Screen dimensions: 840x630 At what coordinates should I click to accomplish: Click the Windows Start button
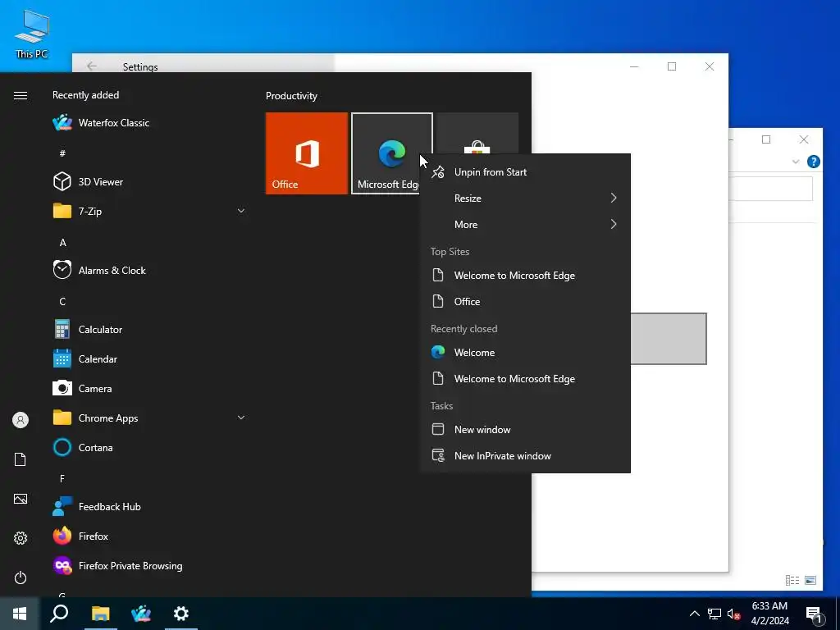(x=20, y=614)
